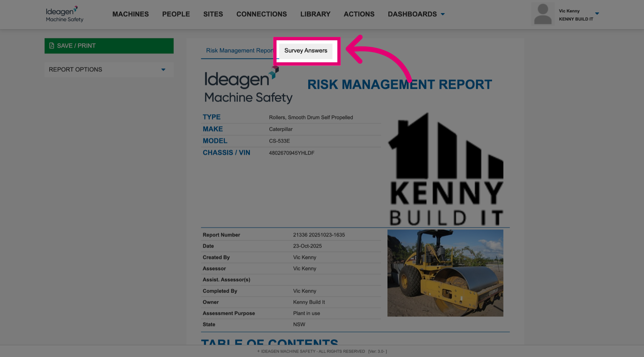The width and height of the screenshot is (644, 357).
Task: Select the RISK MANAGEMENT REPORT heading
Action: 399,85
